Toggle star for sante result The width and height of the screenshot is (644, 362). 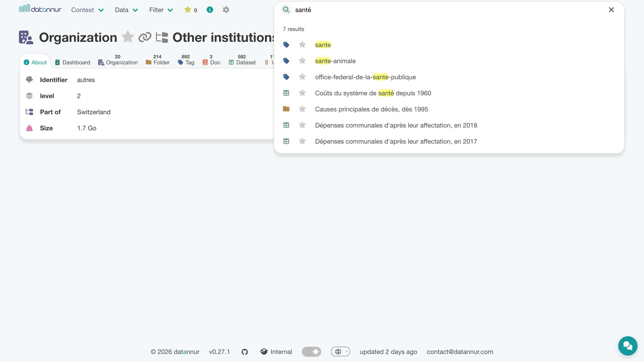coord(302,45)
